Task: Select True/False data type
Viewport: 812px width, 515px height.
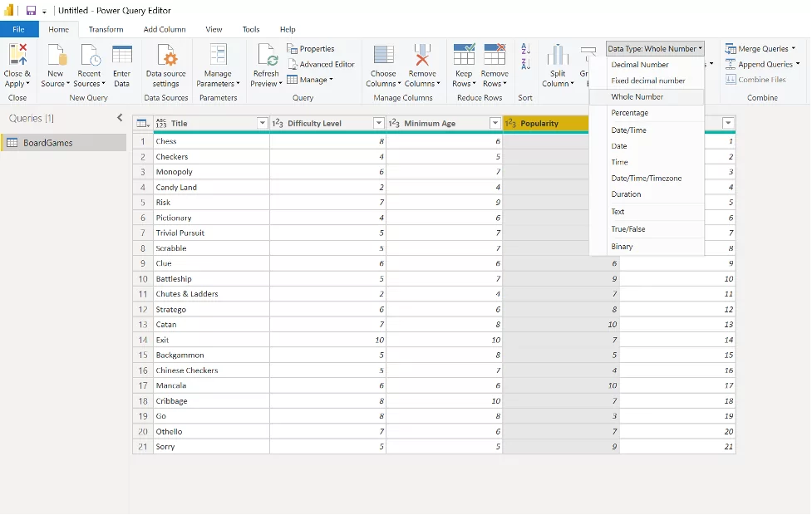Action: click(647, 228)
